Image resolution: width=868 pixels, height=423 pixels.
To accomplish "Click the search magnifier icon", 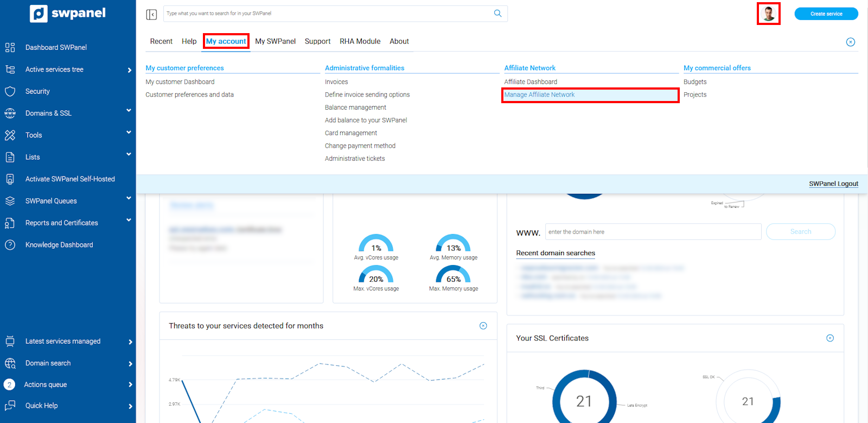I will pyautogui.click(x=497, y=14).
